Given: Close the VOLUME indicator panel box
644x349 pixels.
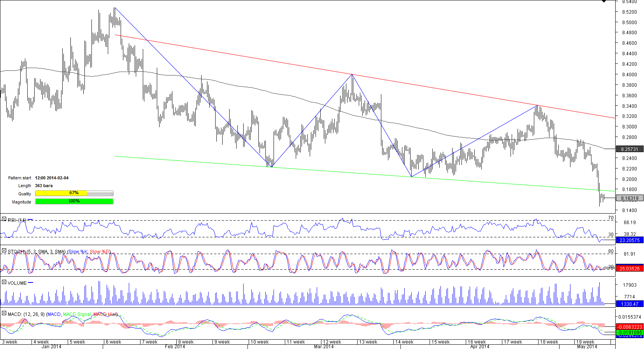Looking at the screenshot, I should click(4, 282).
